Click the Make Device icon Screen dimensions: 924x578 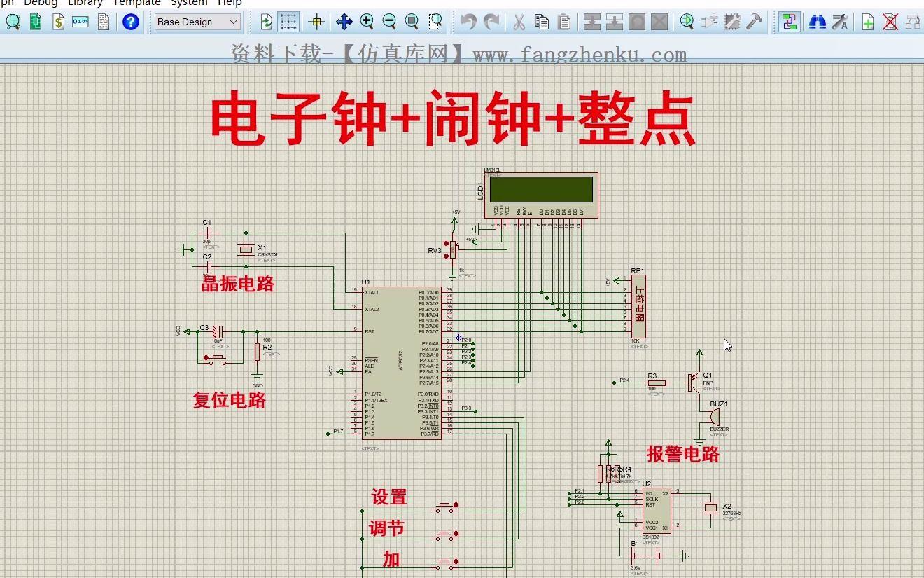(x=710, y=22)
